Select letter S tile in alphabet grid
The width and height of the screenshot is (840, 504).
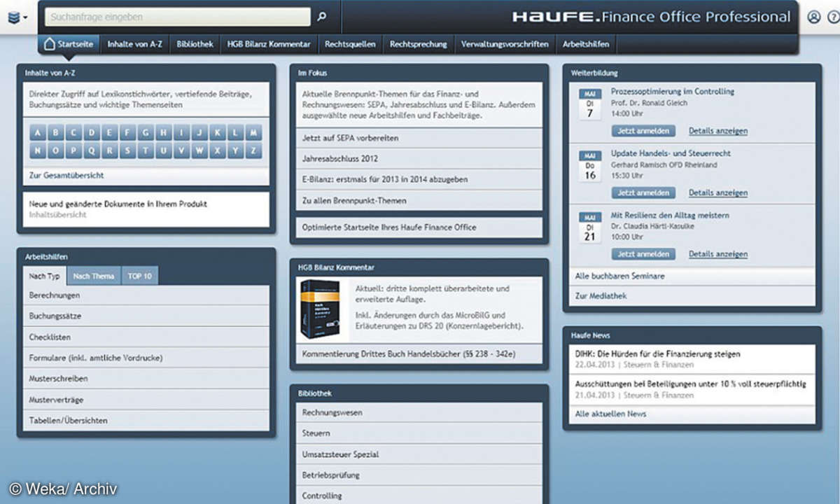[128, 150]
